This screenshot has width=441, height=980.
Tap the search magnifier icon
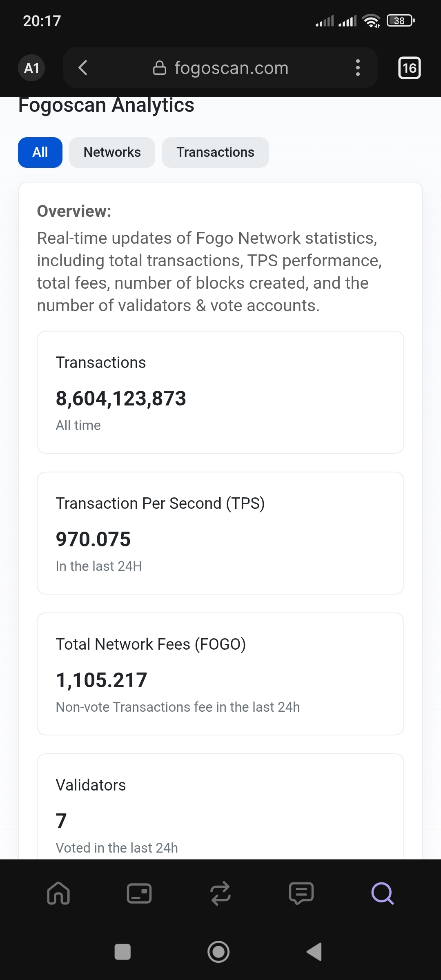(x=382, y=893)
